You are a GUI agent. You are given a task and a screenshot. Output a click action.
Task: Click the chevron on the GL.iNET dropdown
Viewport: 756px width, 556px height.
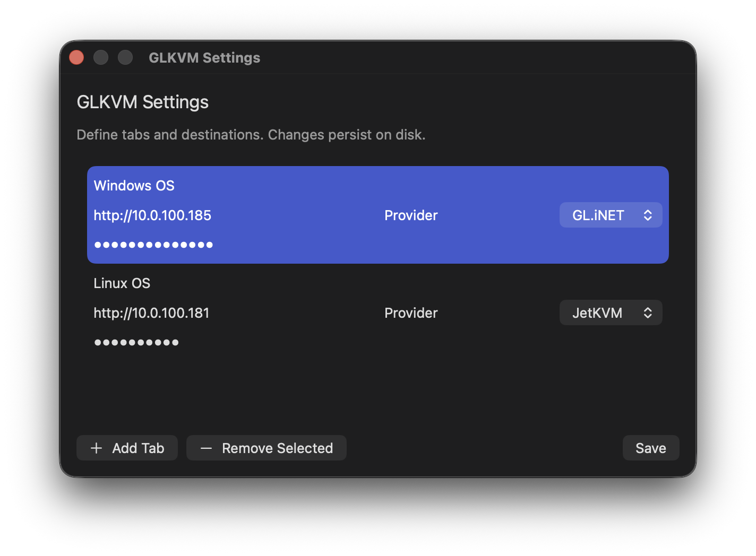(x=648, y=215)
